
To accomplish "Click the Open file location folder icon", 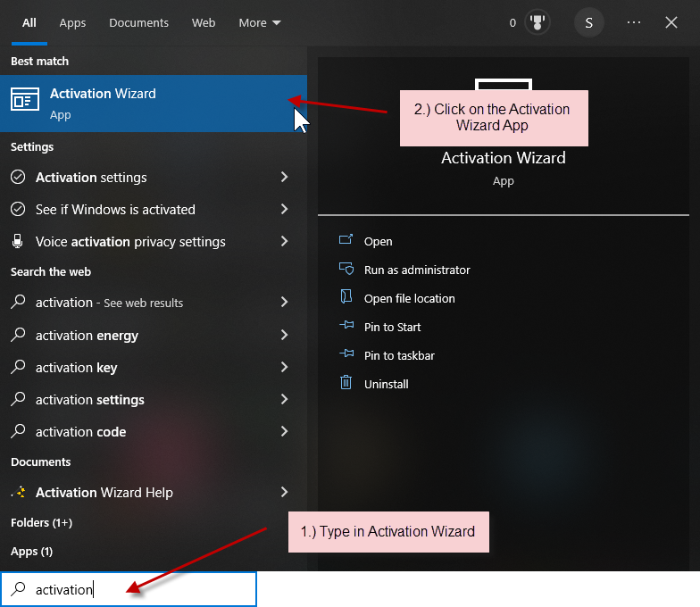I will click(346, 296).
